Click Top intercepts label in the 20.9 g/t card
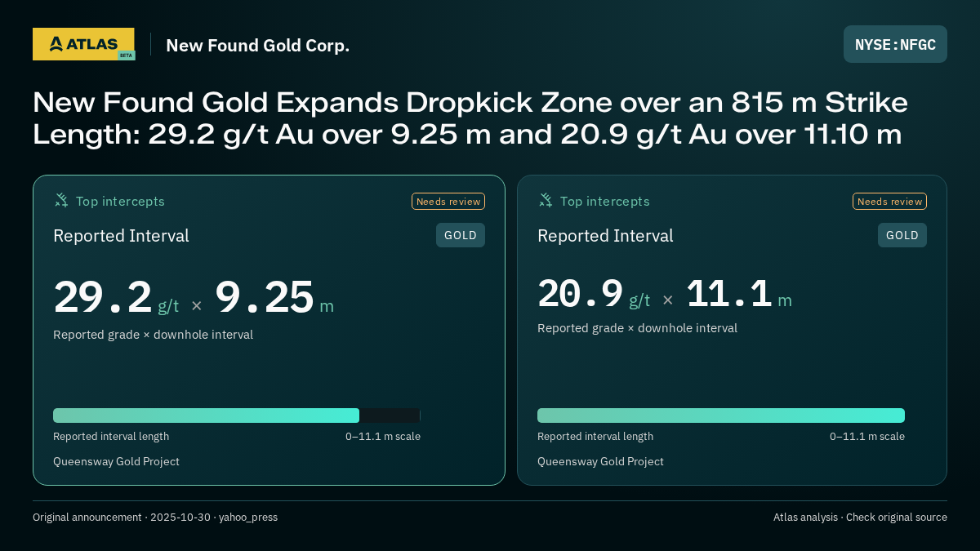 pos(604,201)
